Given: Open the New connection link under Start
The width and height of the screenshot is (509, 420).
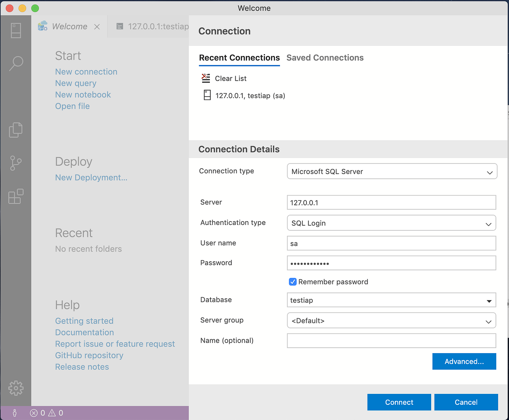Looking at the screenshot, I should click(86, 72).
